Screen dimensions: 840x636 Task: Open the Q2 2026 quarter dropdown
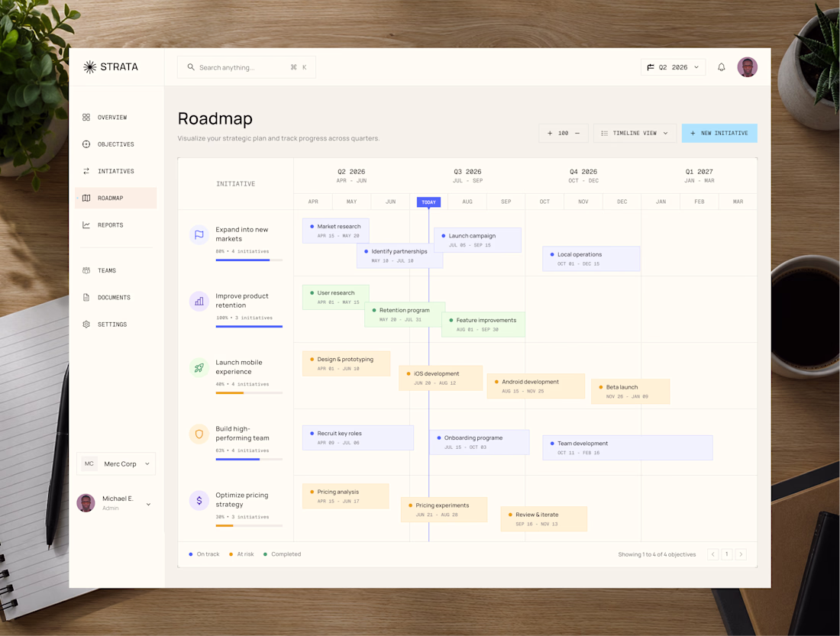point(673,67)
